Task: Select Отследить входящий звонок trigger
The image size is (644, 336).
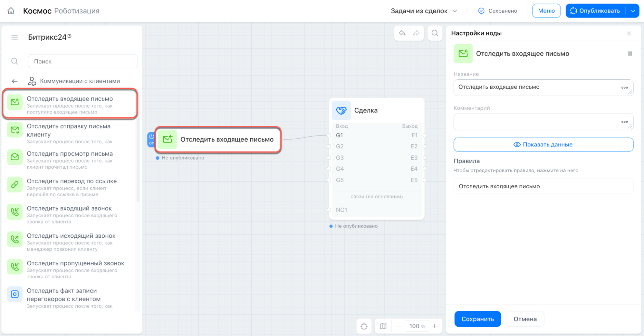Action: [70, 215]
